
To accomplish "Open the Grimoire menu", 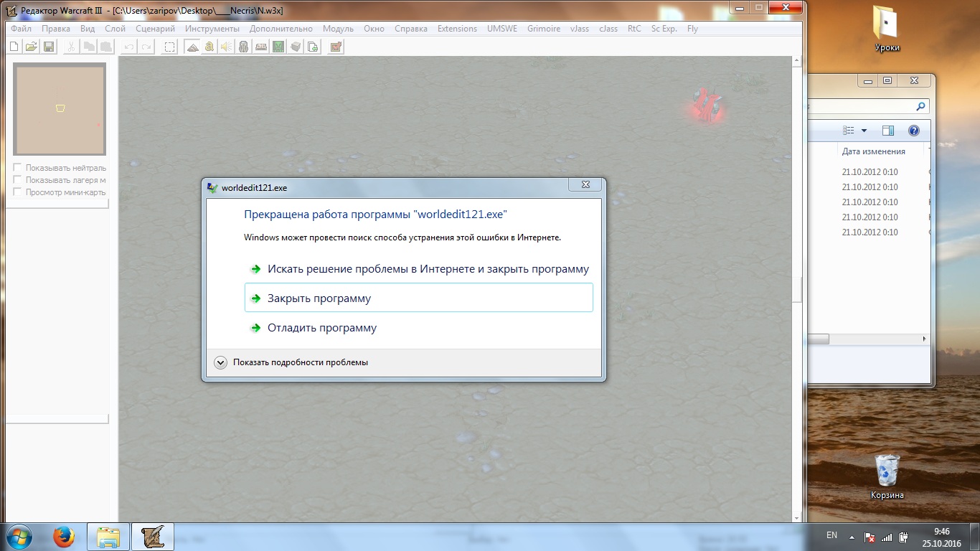I will click(544, 29).
